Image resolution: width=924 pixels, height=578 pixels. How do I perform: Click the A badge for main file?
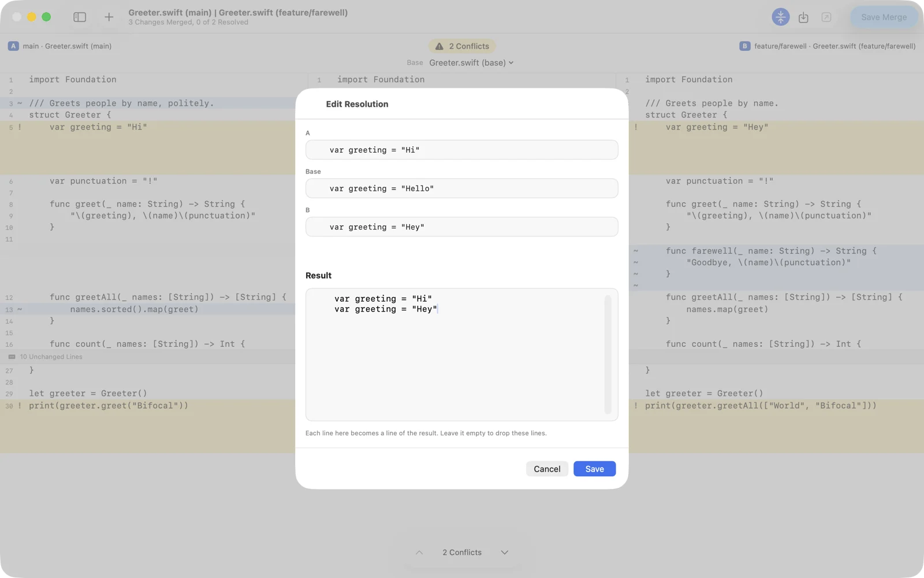pyautogui.click(x=13, y=46)
